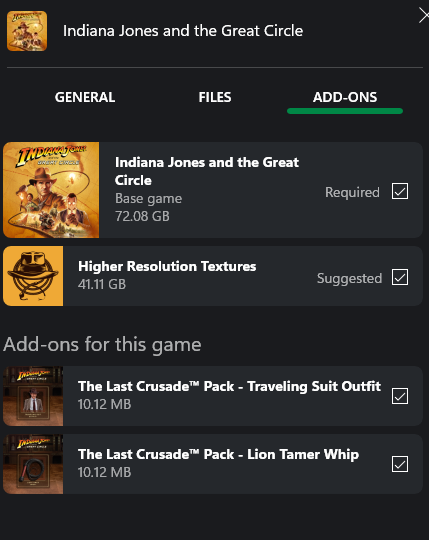The height and width of the screenshot is (540, 429).
Task: Click the Indiana Jones game icon in header
Action: (27, 31)
